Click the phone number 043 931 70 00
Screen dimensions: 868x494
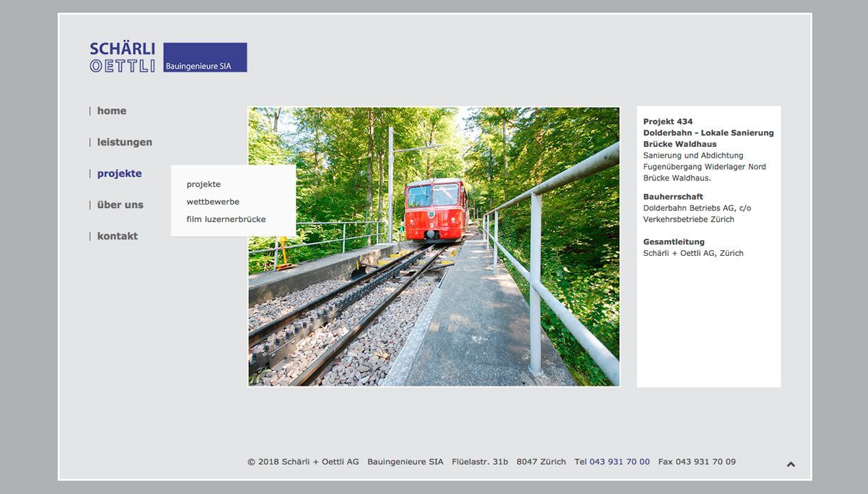(619, 461)
